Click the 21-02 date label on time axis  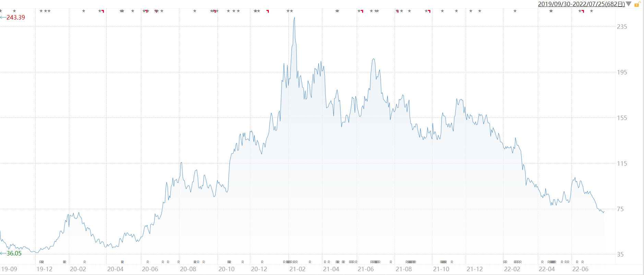pos(297,269)
